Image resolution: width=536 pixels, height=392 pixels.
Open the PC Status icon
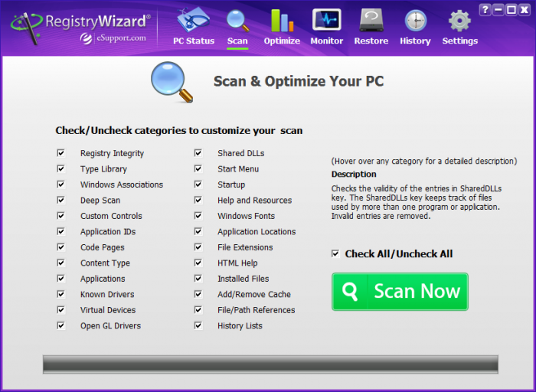click(x=193, y=21)
